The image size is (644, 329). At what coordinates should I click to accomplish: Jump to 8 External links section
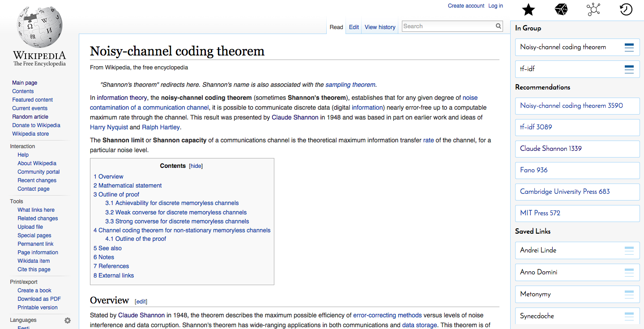pyautogui.click(x=114, y=276)
